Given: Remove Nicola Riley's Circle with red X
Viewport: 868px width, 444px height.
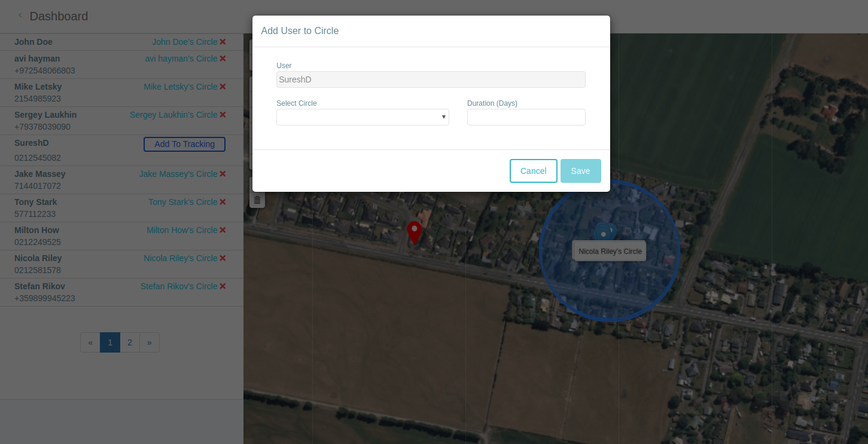Looking at the screenshot, I should (x=223, y=258).
